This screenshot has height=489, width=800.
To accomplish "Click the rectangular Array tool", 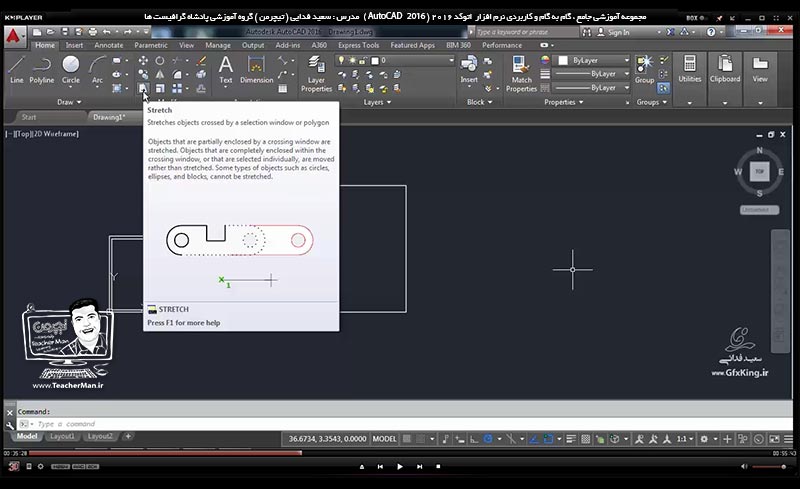I will coord(177,88).
